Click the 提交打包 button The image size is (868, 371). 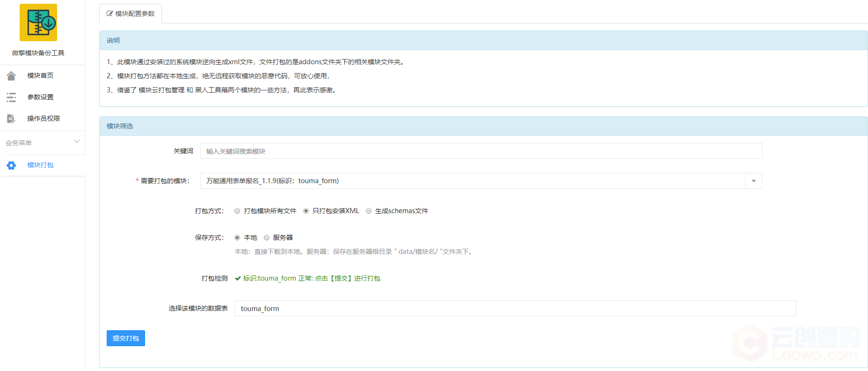click(126, 338)
